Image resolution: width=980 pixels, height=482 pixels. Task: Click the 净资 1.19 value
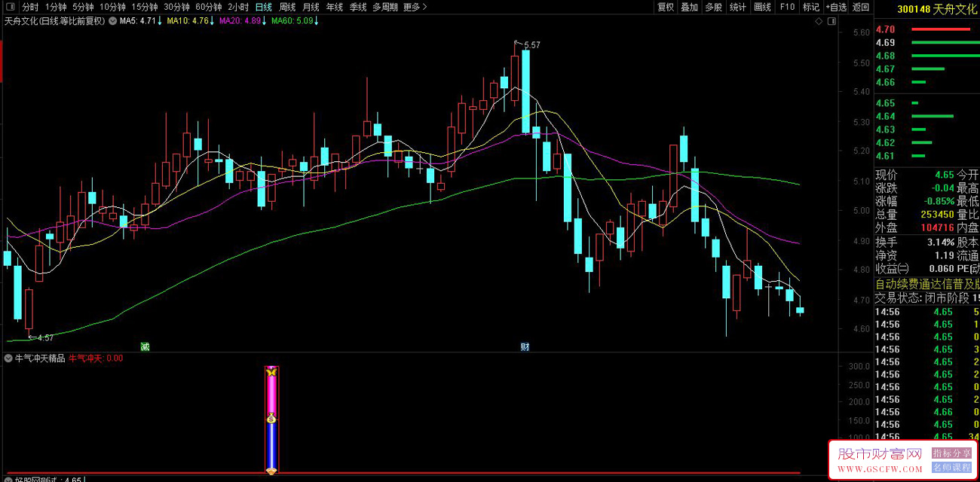tap(945, 255)
